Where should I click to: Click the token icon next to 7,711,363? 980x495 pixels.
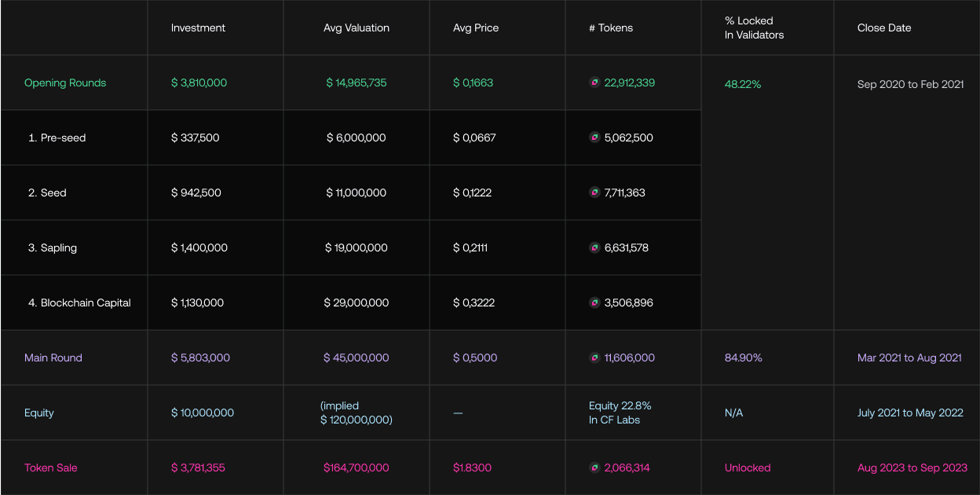tap(594, 192)
